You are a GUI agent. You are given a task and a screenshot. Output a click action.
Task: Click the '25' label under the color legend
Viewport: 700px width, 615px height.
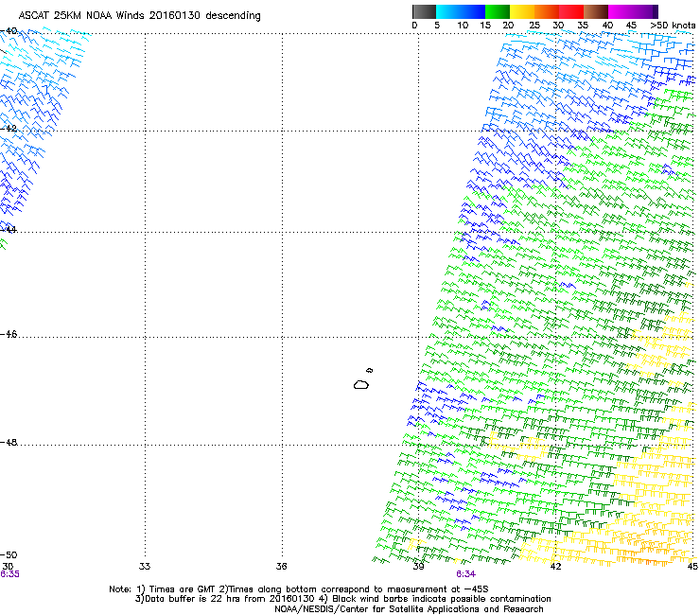534,26
